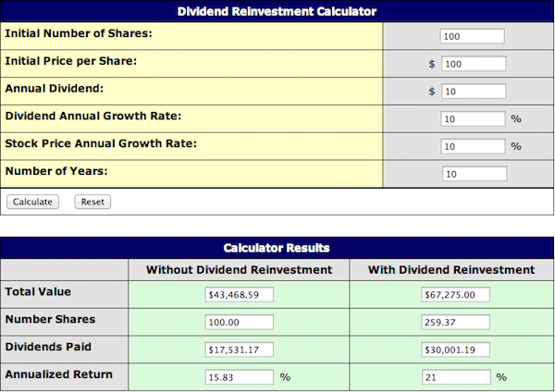Image resolution: width=555 pixels, height=392 pixels.
Task: Select the Annual Dividend input box
Action: click(473, 92)
